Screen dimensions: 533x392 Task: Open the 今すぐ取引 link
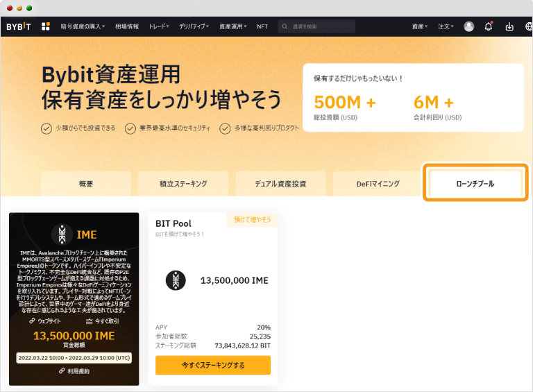click(107, 321)
